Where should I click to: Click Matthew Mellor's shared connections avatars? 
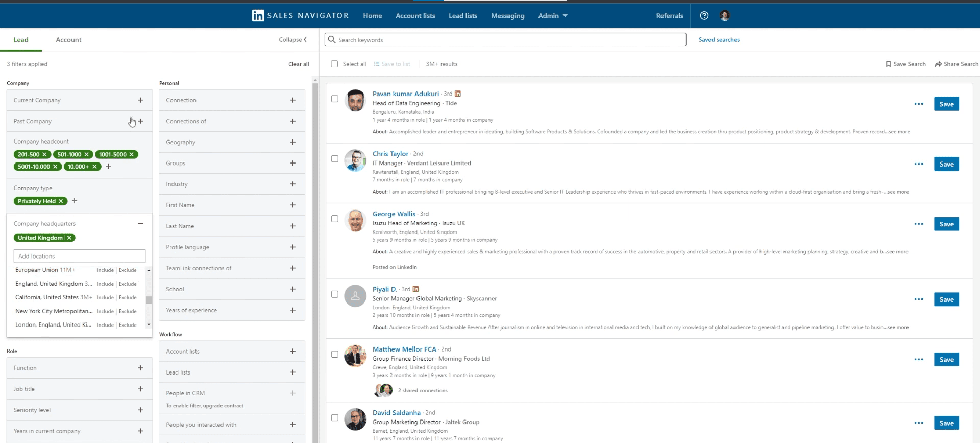384,390
